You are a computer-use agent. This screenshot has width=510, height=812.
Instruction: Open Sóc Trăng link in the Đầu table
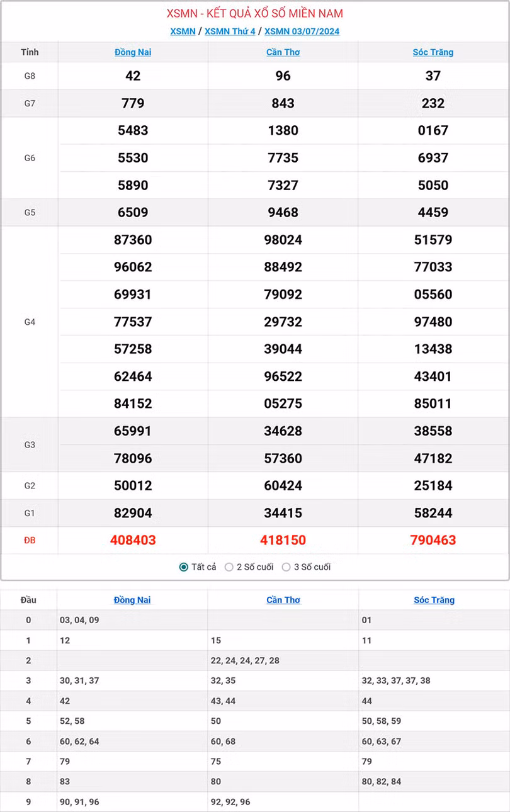(x=434, y=600)
